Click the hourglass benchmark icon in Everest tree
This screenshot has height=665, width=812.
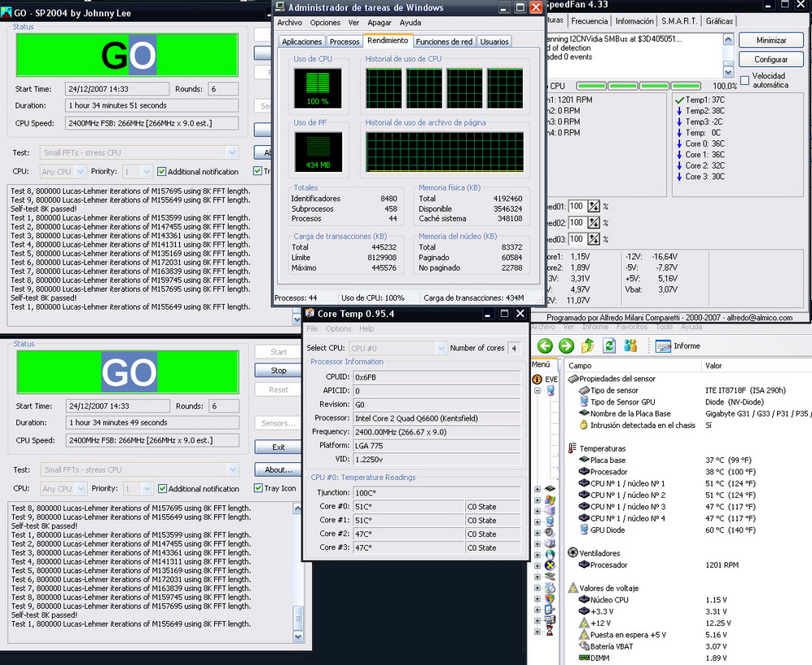click(550, 631)
